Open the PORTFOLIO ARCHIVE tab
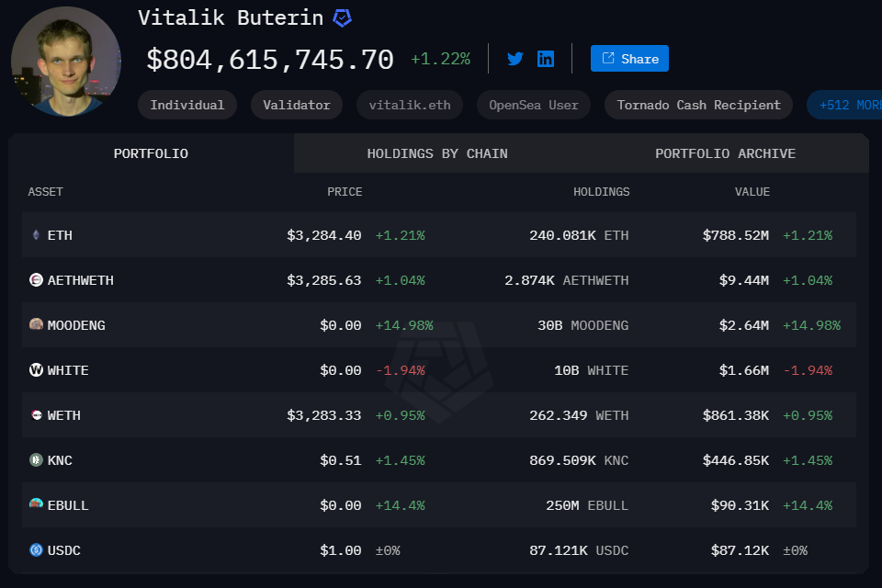The height and width of the screenshot is (588, 882). coord(725,153)
